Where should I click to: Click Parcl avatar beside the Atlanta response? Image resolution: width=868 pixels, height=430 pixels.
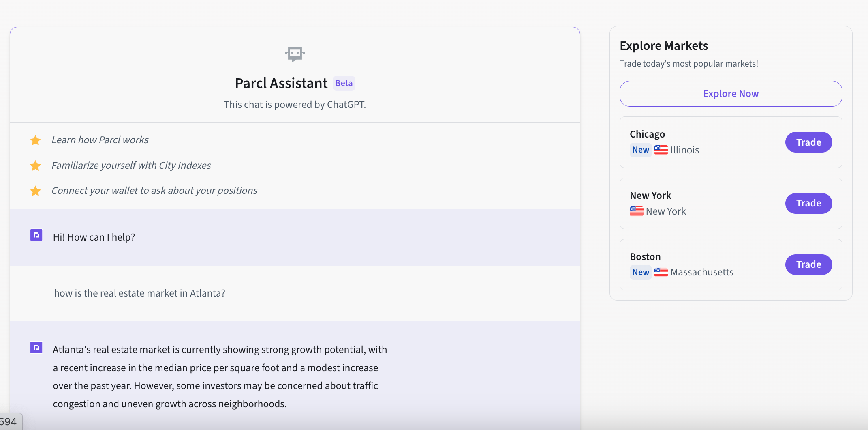click(36, 347)
